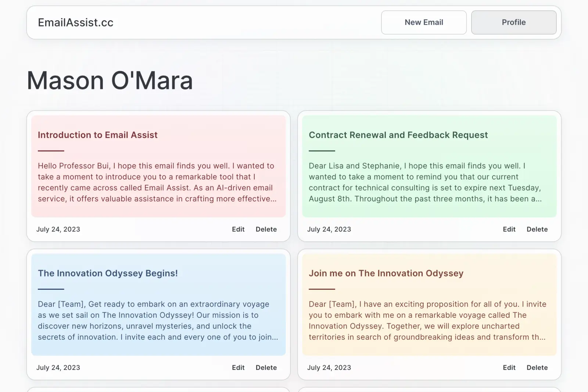
Task: Delete the Join me on The Innovation Odyssey email
Action: [537, 367]
